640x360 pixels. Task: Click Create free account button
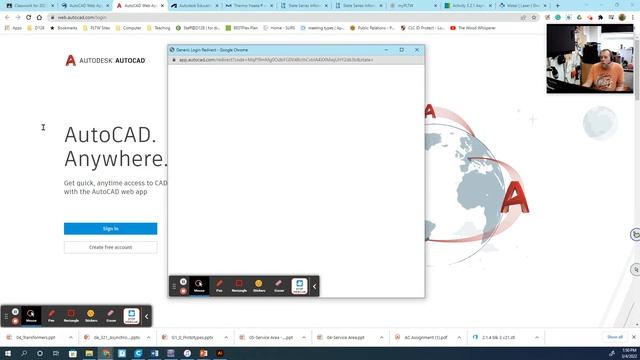110,247
